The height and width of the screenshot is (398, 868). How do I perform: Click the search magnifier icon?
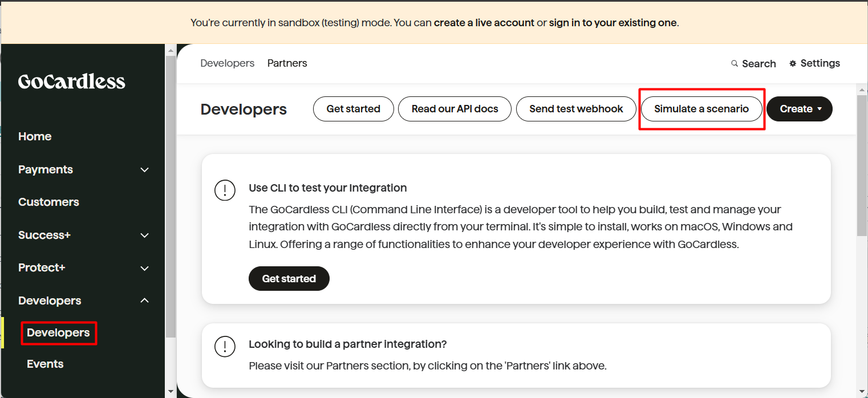tap(735, 63)
